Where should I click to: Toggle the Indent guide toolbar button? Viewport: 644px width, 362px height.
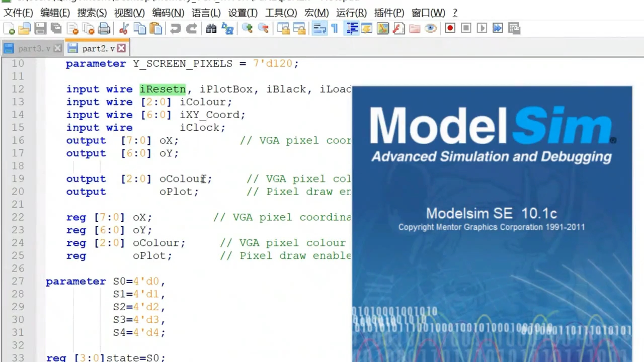(x=351, y=28)
